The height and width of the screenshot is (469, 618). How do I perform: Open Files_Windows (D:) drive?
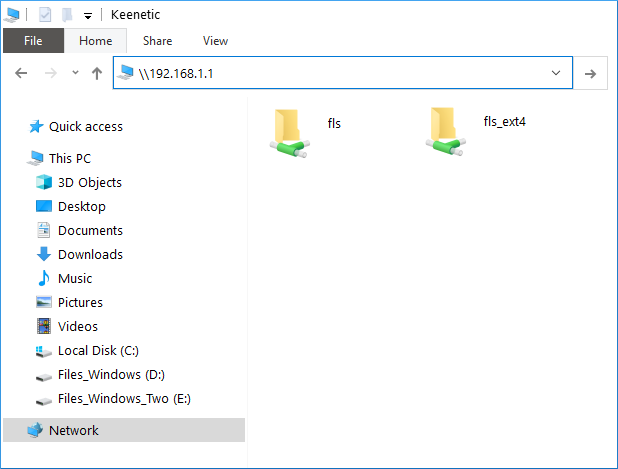pyautogui.click(x=110, y=374)
